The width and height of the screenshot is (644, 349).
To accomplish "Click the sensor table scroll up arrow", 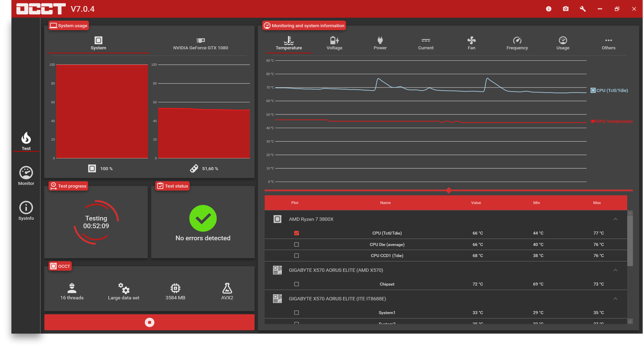I will coord(630,213).
